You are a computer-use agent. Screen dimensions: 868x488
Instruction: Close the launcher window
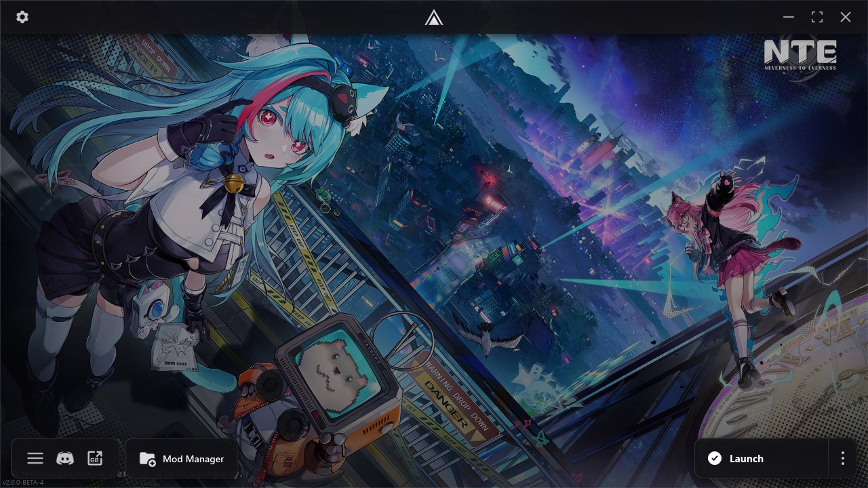846,17
